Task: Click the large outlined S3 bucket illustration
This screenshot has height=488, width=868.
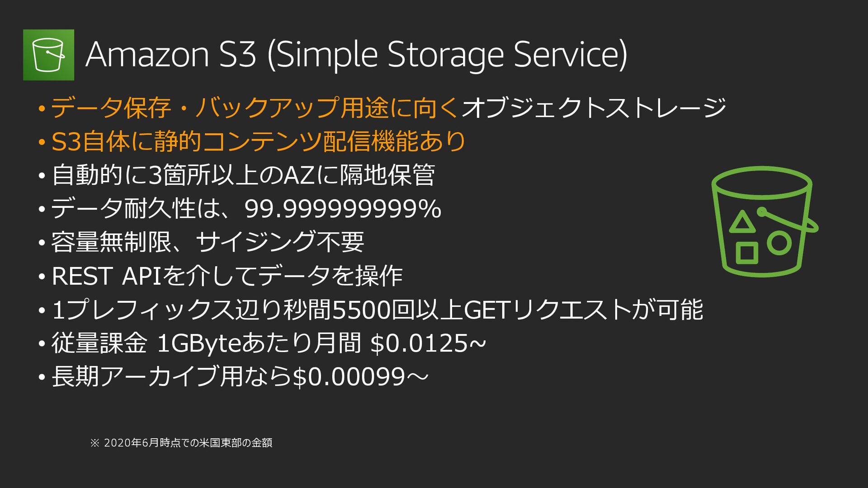Action: 764,221
